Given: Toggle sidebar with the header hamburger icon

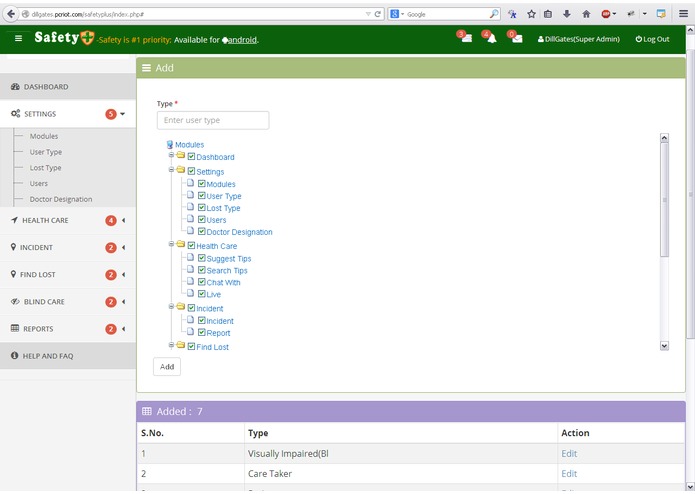Looking at the screenshot, I should (x=18, y=39).
